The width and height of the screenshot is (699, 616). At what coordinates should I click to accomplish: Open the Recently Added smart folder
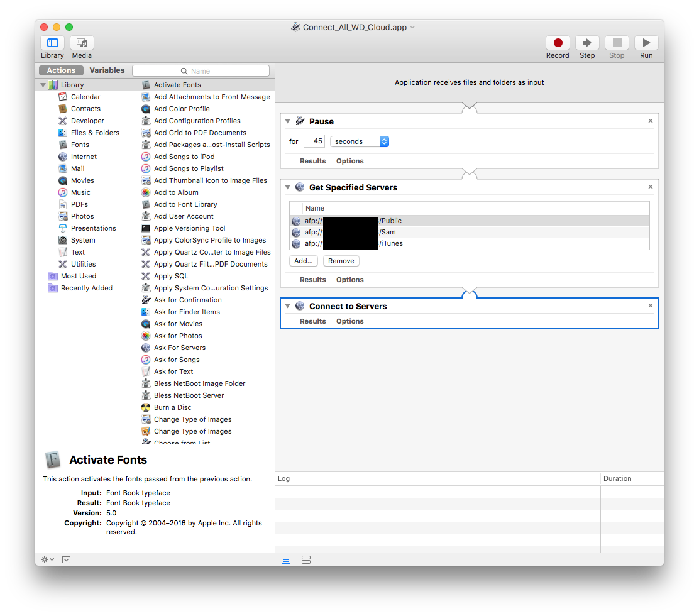click(x=87, y=288)
